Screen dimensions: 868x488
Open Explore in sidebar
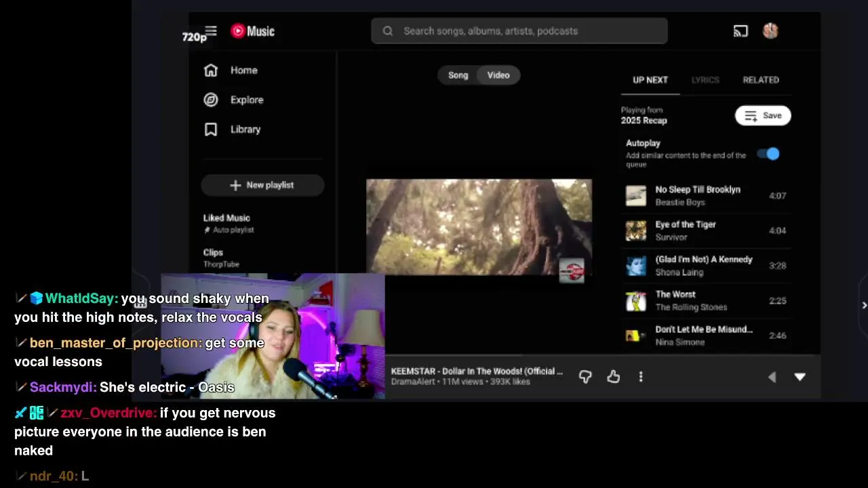233,100
